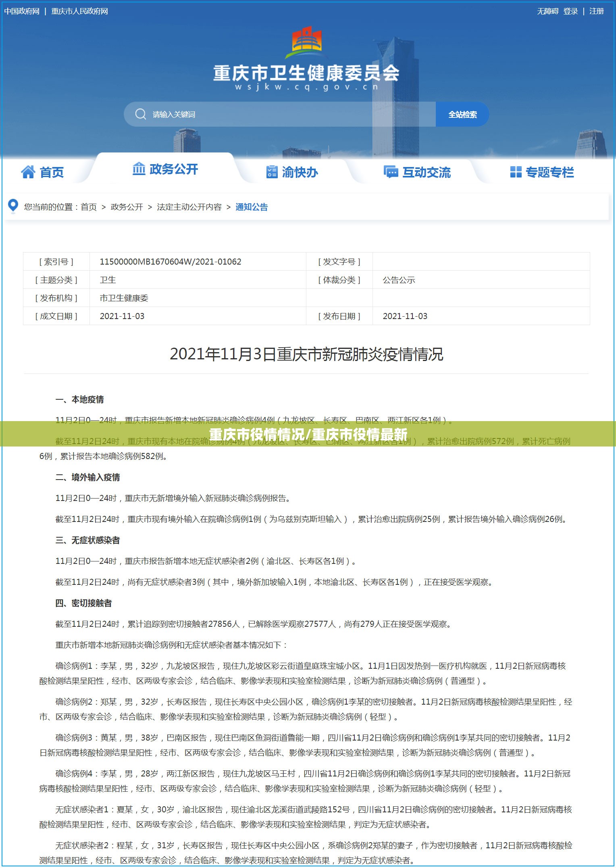Go to 政务公开 in the breadcrumb
The image size is (616, 868).
(127, 207)
